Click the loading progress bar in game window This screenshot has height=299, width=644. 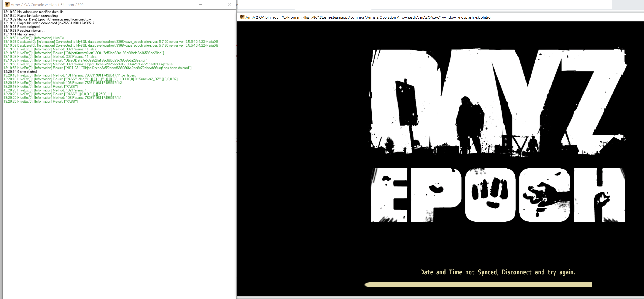tap(478, 285)
